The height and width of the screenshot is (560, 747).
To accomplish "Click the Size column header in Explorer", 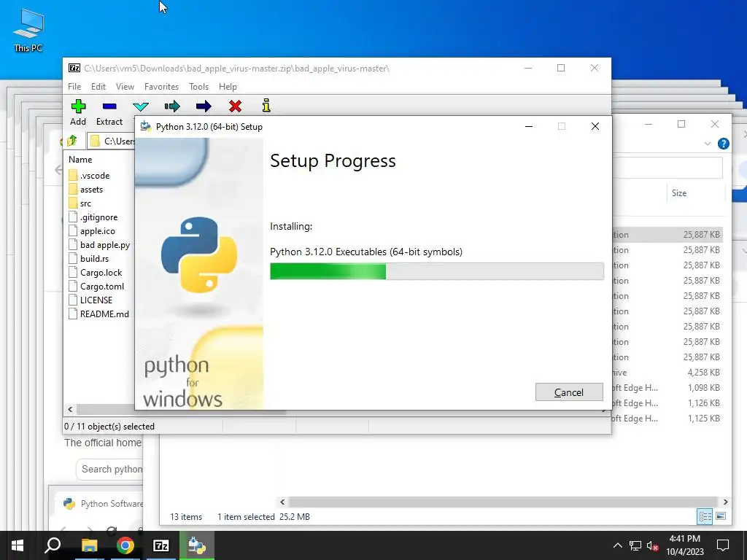I will [x=679, y=192].
